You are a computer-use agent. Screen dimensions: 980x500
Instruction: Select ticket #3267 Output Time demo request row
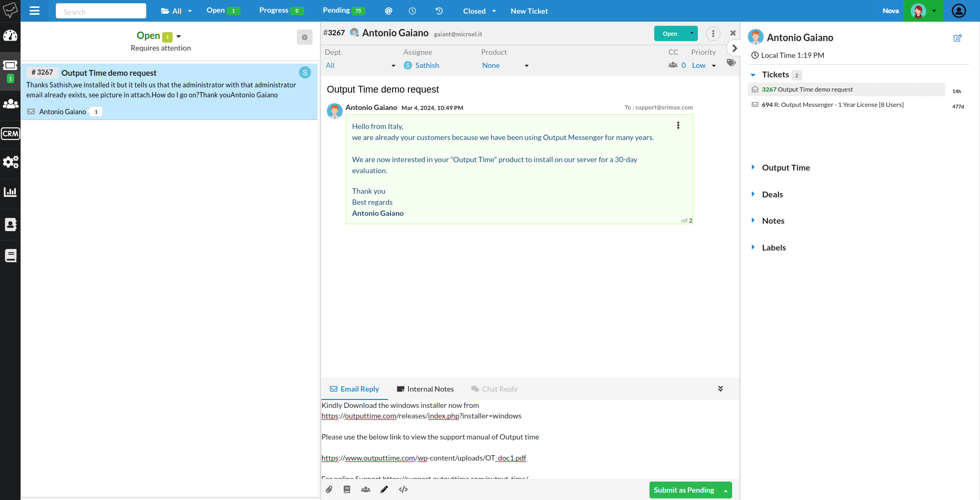(169, 92)
